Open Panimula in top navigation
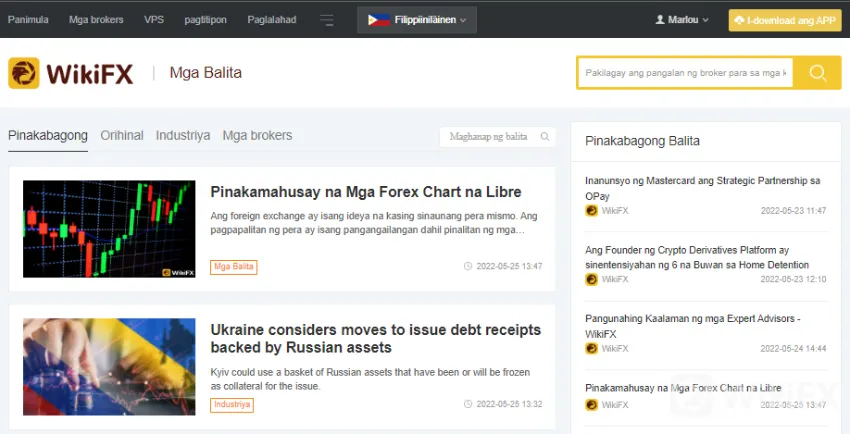The height and width of the screenshot is (434, 850). click(x=28, y=20)
